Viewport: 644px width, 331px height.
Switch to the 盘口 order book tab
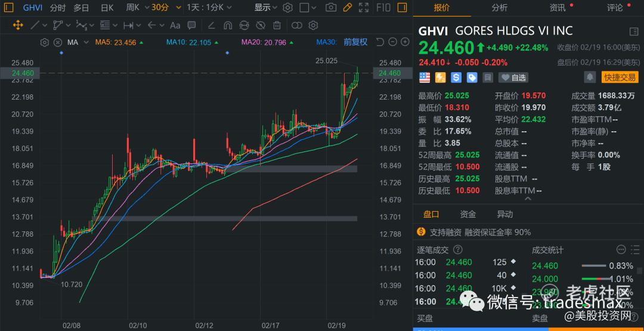pyautogui.click(x=431, y=214)
